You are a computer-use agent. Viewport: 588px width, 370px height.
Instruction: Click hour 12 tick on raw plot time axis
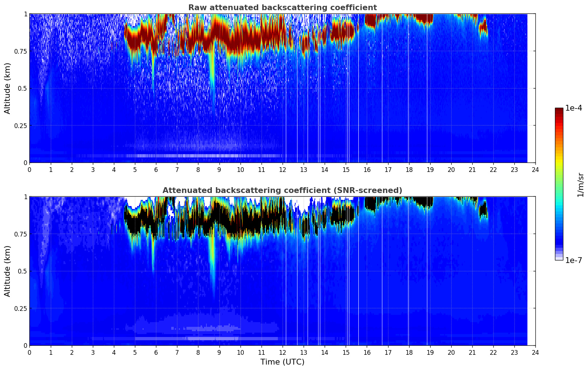[282, 169]
